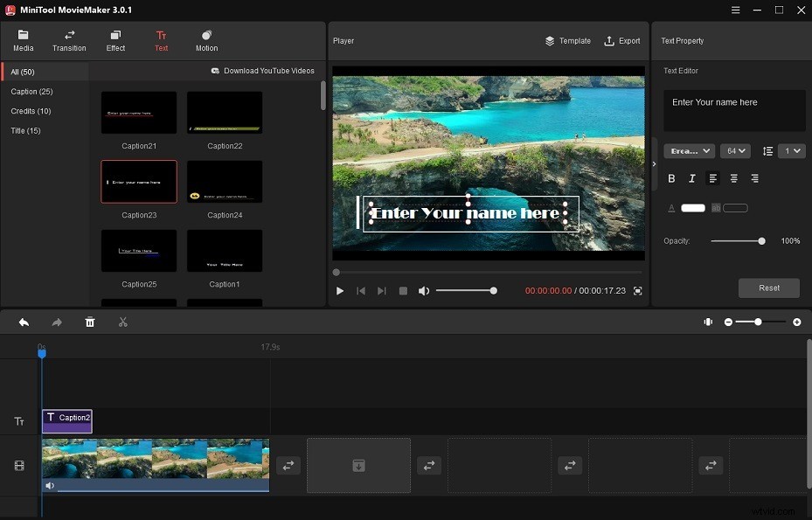Click the Export button
This screenshot has height=520, width=812.
[621, 40]
